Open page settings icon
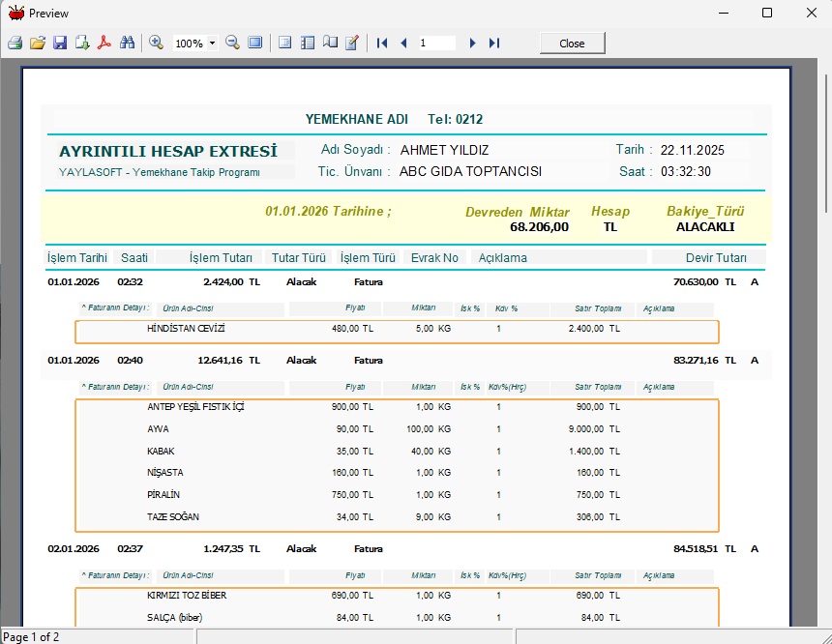Viewport: 832px width, 644px height. pyautogui.click(x=330, y=44)
